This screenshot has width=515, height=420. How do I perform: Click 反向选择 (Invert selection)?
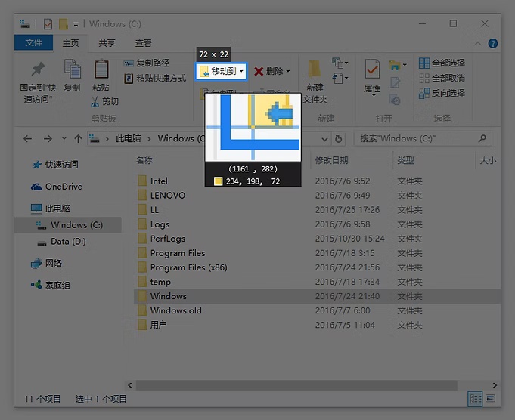coord(442,93)
